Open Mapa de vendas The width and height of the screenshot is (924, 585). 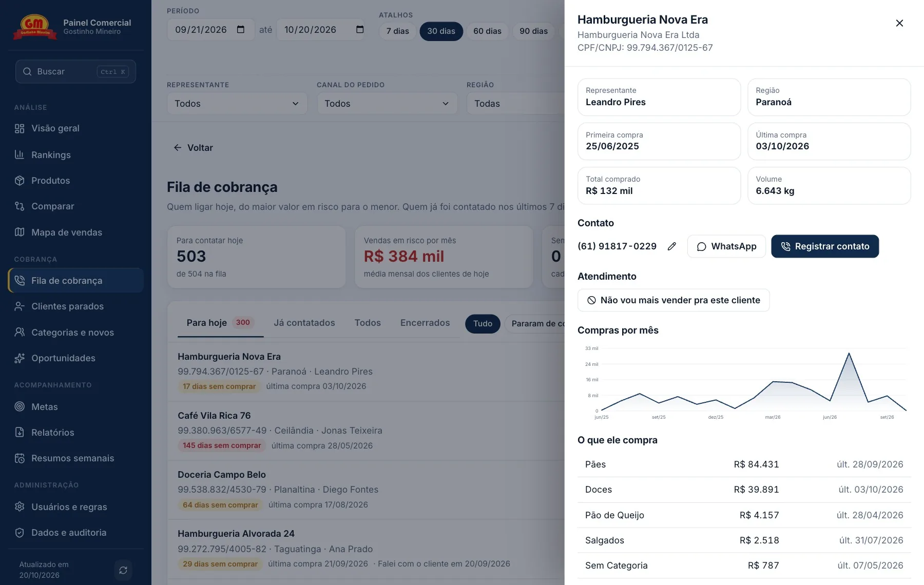point(75,232)
